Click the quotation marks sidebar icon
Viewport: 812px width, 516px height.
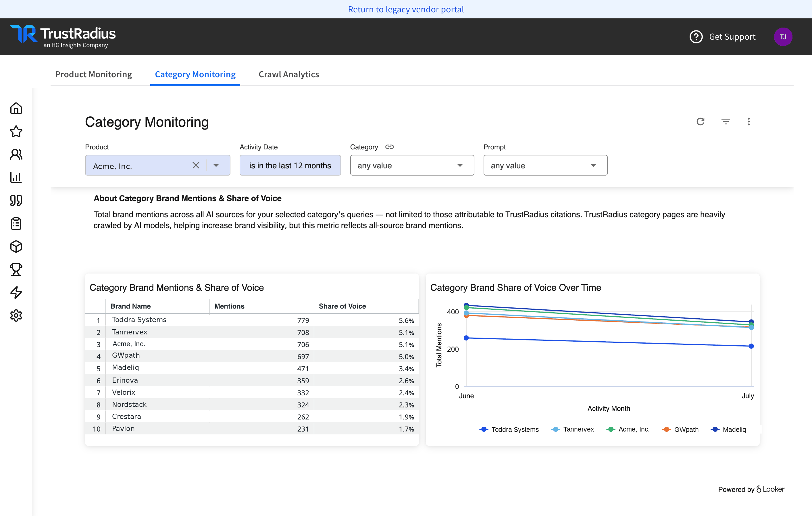[x=16, y=201]
